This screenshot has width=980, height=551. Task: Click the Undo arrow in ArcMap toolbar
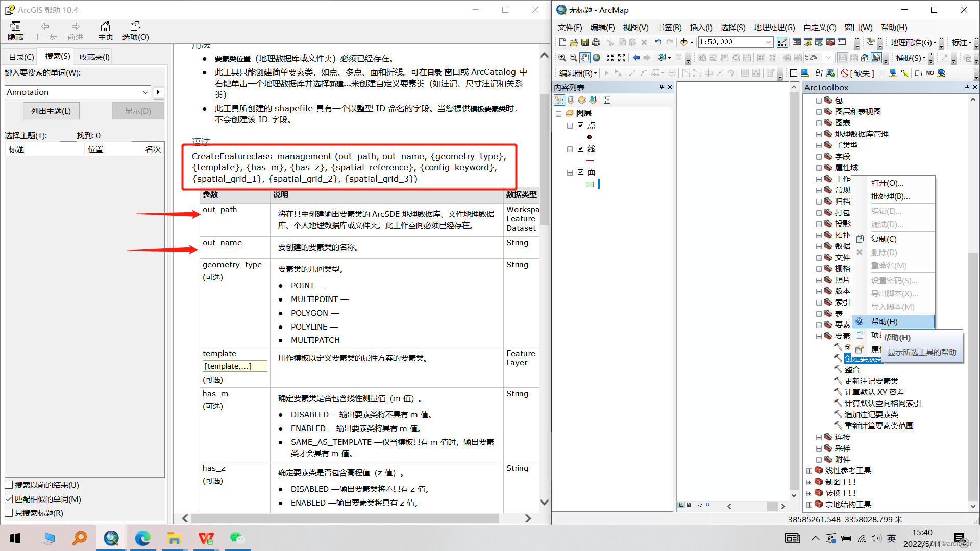pyautogui.click(x=658, y=42)
